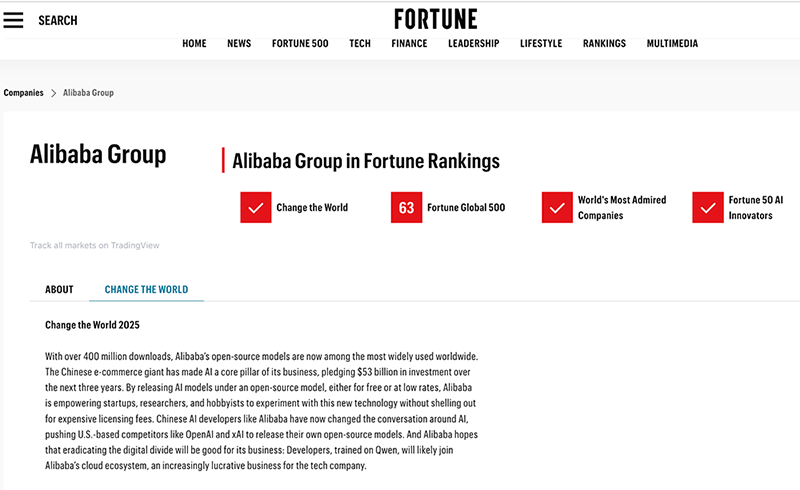
Task: Click the Fortune 50 AI Innovators checkmark icon
Action: coord(708,207)
